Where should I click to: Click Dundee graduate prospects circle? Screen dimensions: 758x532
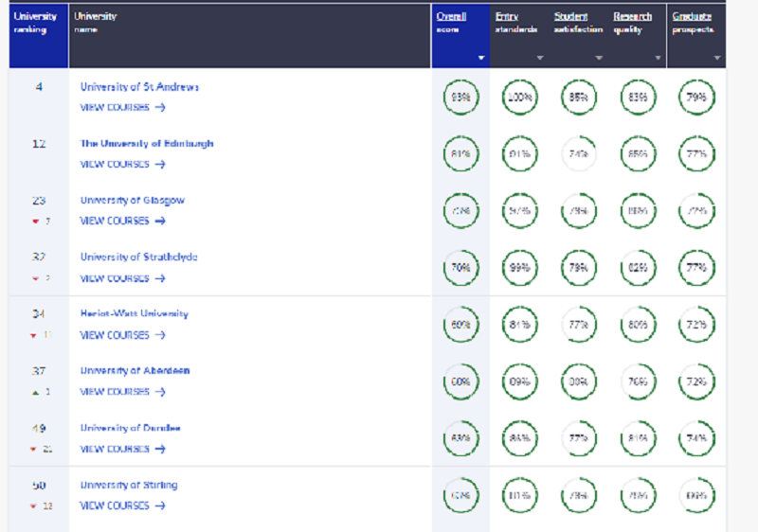click(x=696, y=438)
